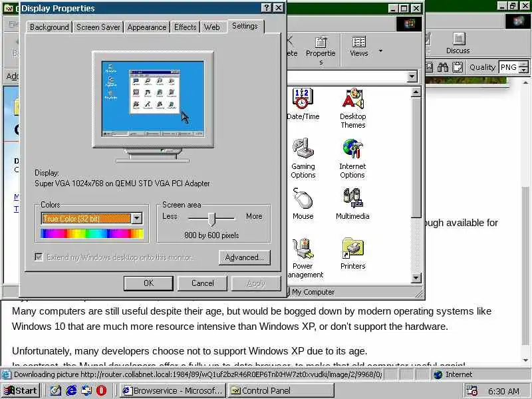Switch to the Background tab
The height and width of the screenshot is (399, 532).
(x=49, y=27)
